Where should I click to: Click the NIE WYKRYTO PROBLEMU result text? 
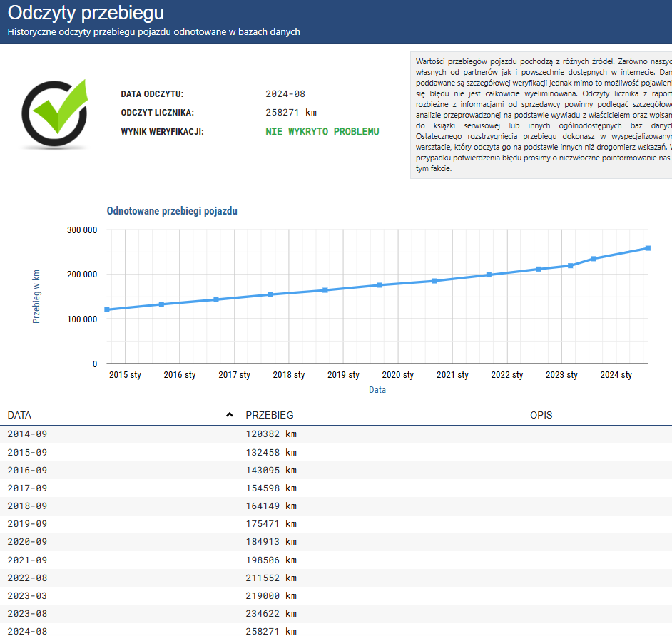pyautogui.click(x=322, y=132)
